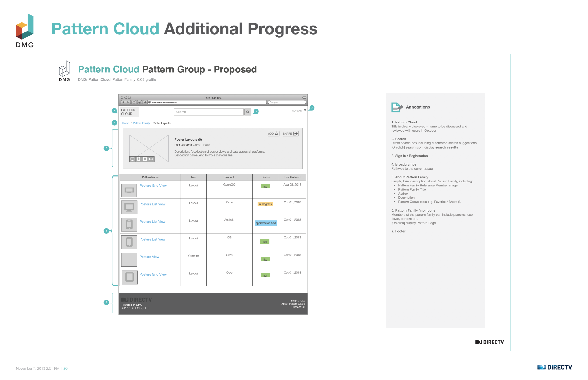The height and width of the screenshot is (380, 588).
Task: Click the Pattern Name column header
Action: (150, 177)
